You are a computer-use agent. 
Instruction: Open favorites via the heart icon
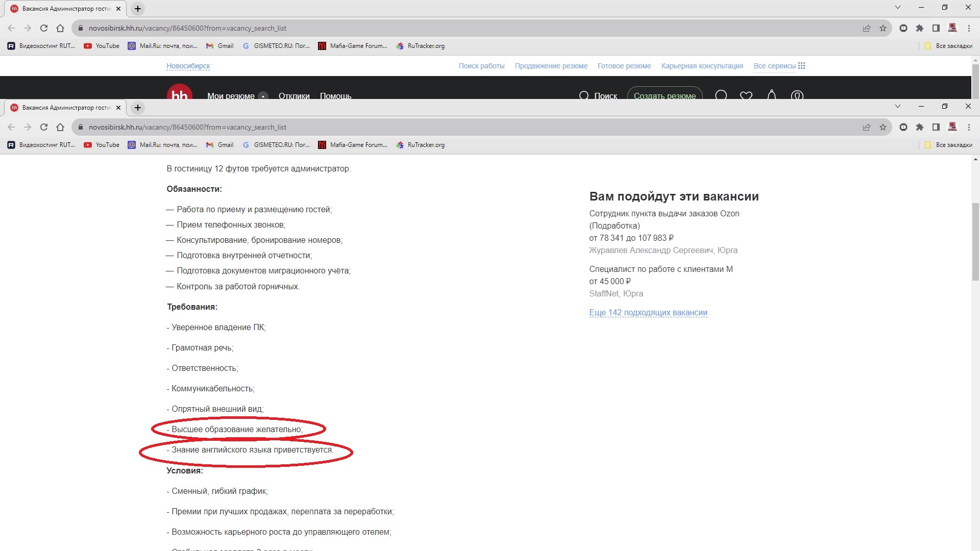coord(746,95)
